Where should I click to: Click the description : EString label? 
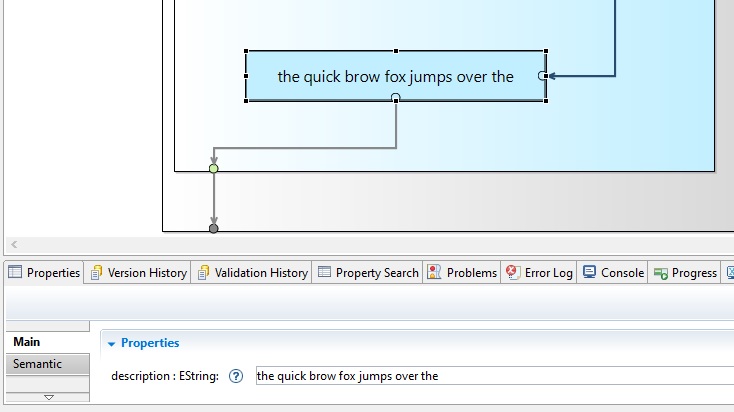tap(165, 376)
